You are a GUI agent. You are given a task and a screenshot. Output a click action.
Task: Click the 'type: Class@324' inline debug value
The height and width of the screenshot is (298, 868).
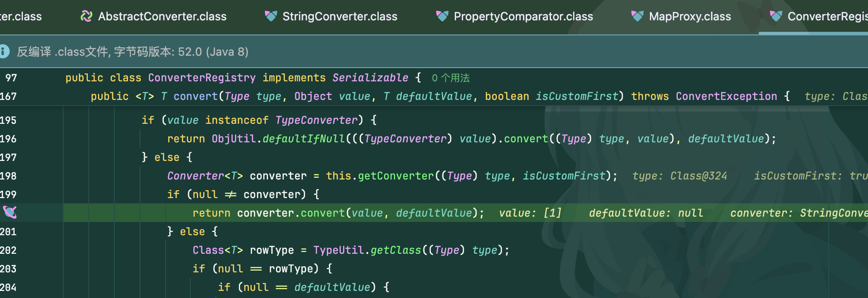coord(679,176)
